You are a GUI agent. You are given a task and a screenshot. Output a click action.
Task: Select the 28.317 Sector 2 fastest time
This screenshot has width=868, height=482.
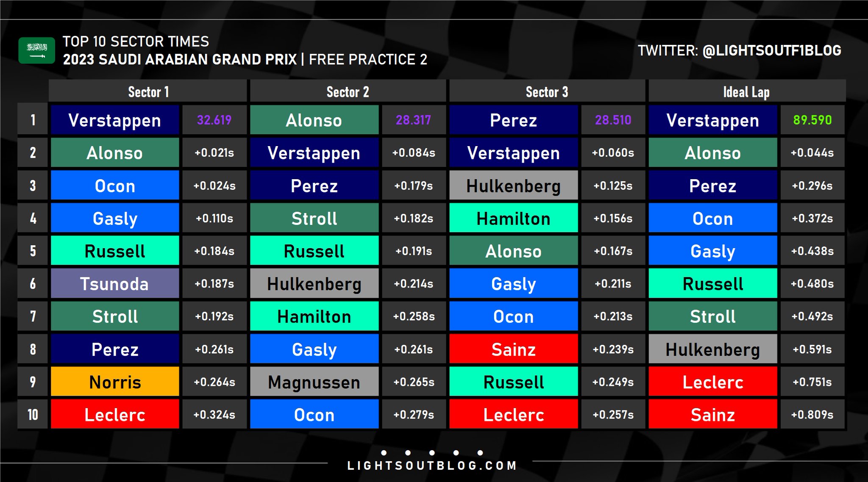point(413,120)
